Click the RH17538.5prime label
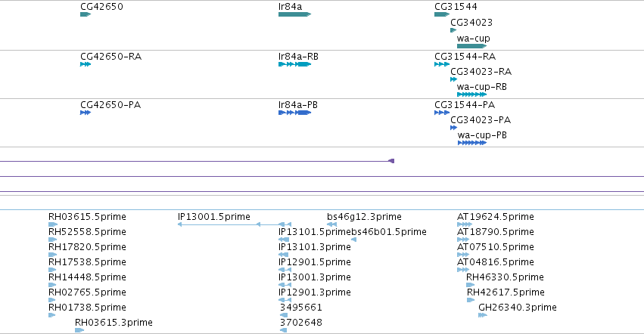644x334 pixels. [87, 262]
